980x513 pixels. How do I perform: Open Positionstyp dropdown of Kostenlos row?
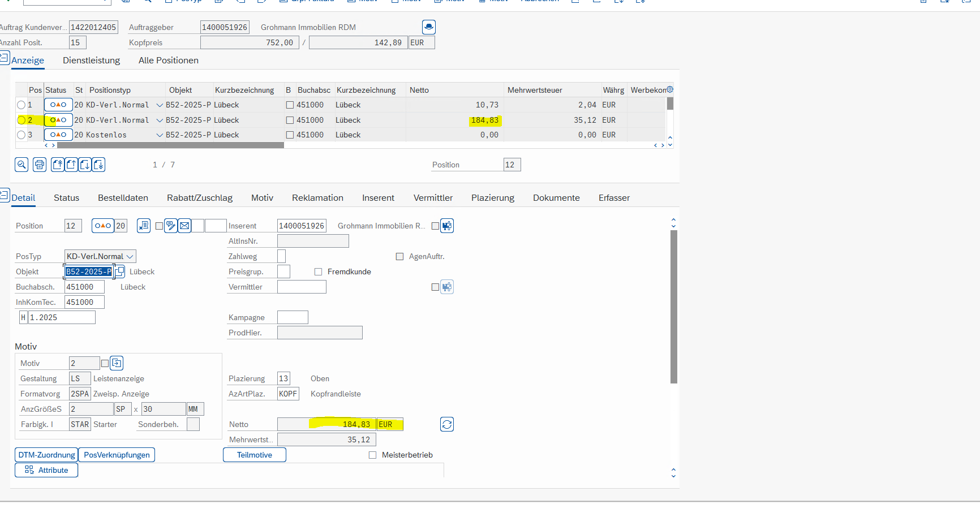(x=160, y=135)
